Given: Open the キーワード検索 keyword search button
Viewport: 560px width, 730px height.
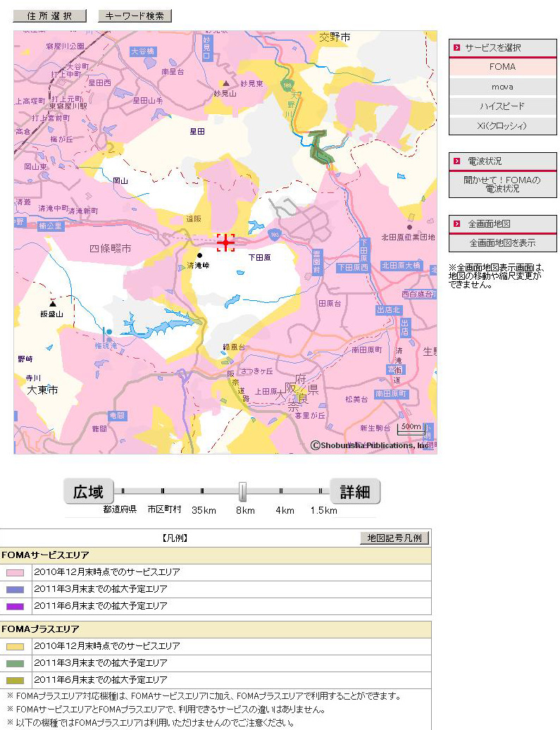Looking at the screenshot, I should (135, 16).
